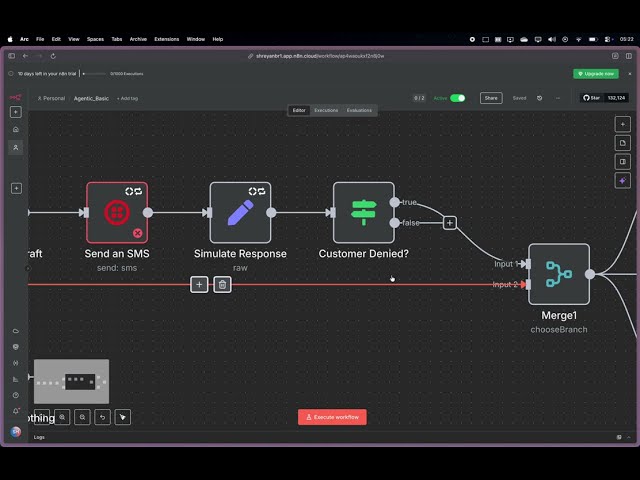Add a sticky note from right panel
Image resolution: width=640 pixels, height=480 pixels.
pyautogui.click(x=622, y=143)
